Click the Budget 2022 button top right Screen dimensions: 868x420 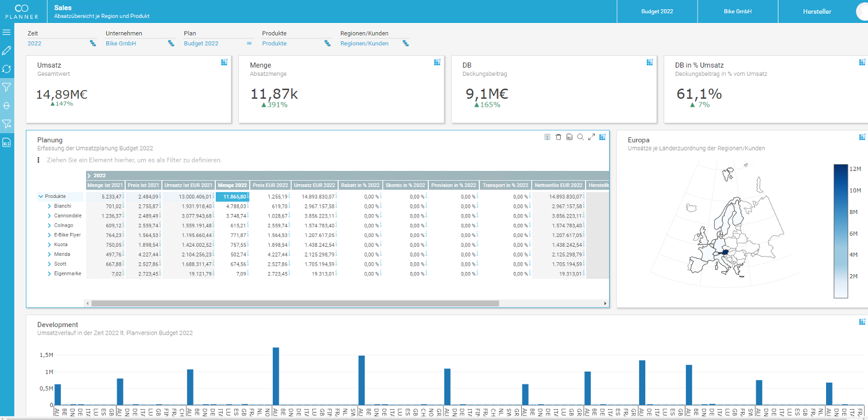click(x=657, y=10)
